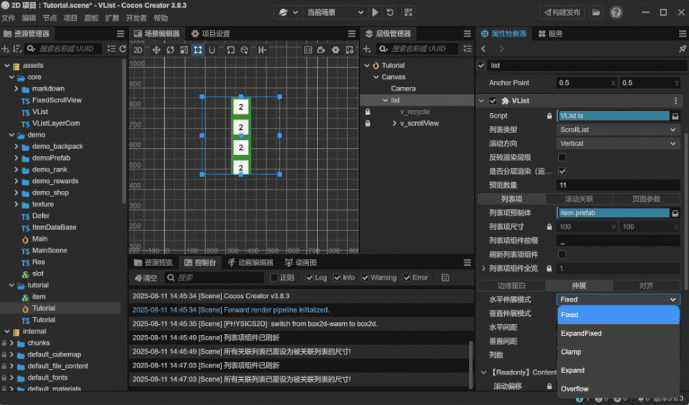689x405 pixels.
Task: Select Camera node in hierarchy
Action: click(x=403, y=89)
